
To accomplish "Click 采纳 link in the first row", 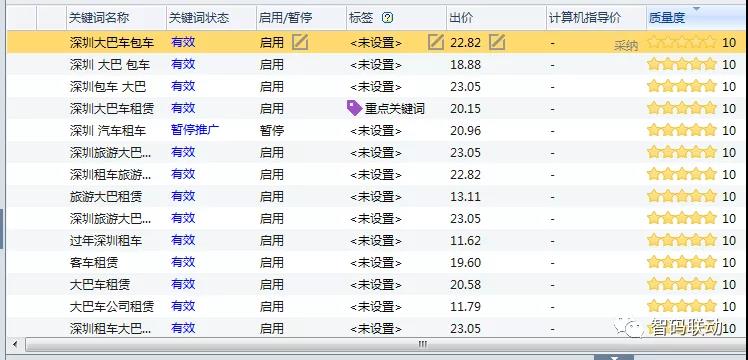I will 625,46.
